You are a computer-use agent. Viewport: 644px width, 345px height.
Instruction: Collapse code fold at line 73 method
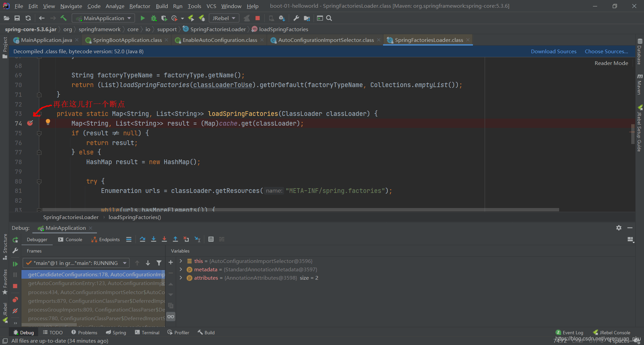pyautogui.click(x=39, y=114)
